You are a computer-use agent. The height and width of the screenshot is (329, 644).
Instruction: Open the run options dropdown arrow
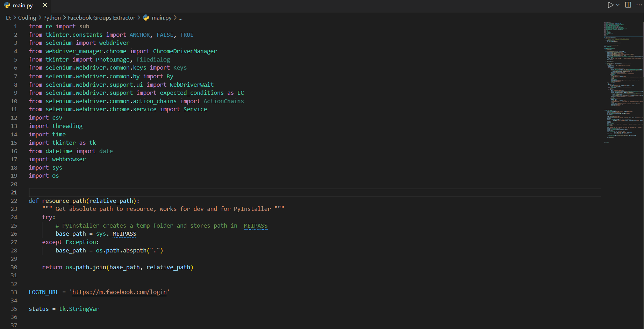(618, 5)
